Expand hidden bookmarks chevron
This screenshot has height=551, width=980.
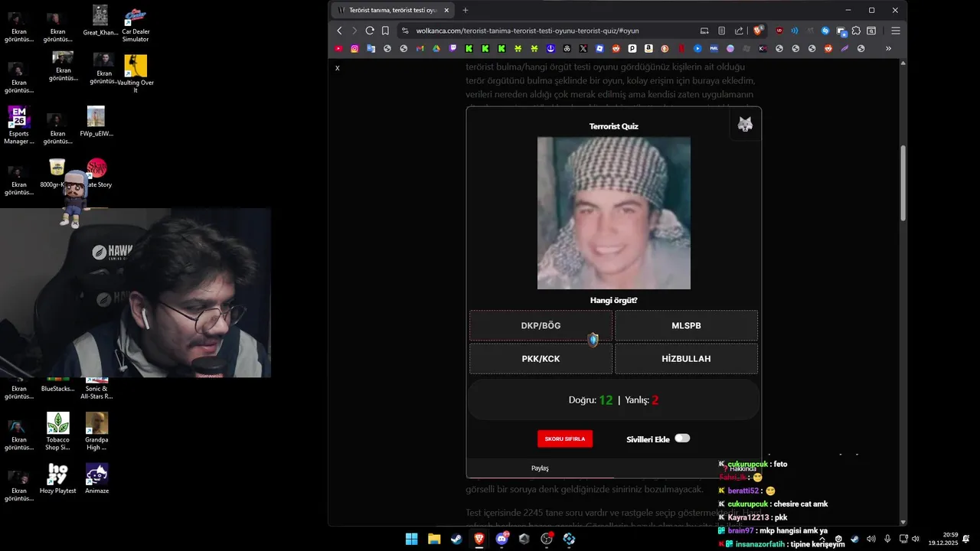click(888, 48)
